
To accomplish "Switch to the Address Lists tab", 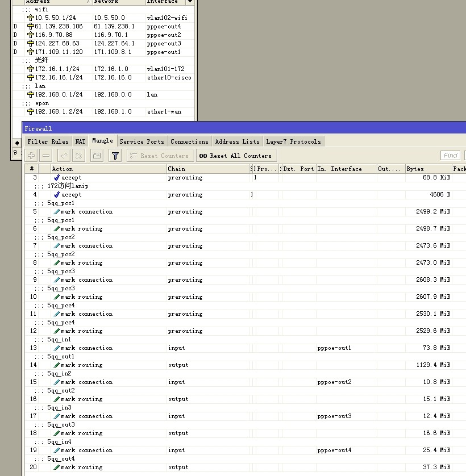I will tap(237, 141).
